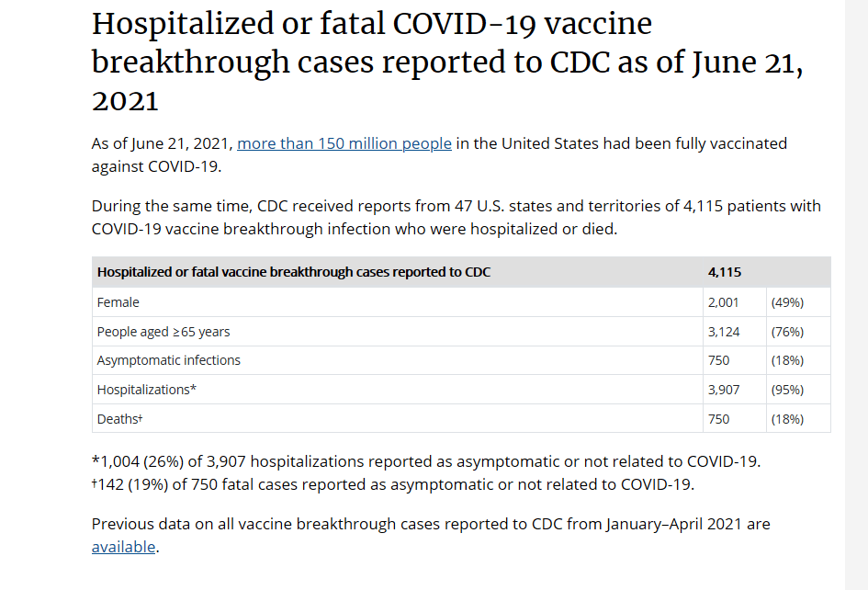The image size is (868, 590).
Task: Click the 3,124 value cell
Action: coord(724,331)
